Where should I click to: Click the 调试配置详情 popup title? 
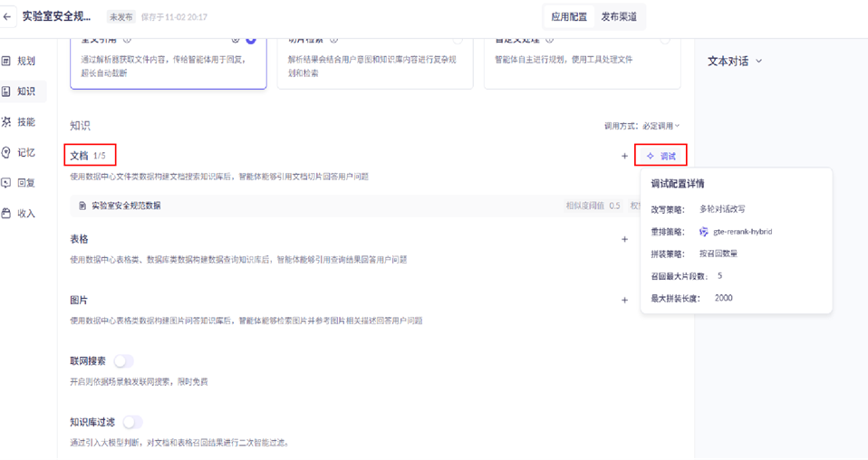pyautogui.click(x=677, y=184)
